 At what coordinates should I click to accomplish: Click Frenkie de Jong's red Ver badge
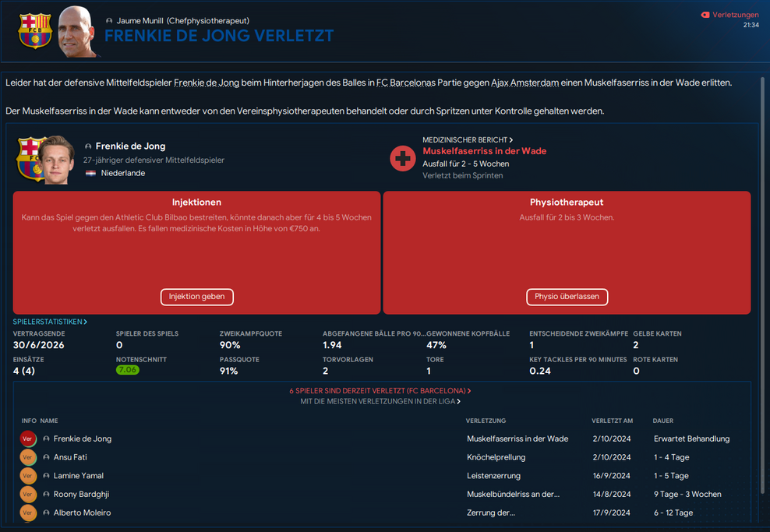click(28, 439)
